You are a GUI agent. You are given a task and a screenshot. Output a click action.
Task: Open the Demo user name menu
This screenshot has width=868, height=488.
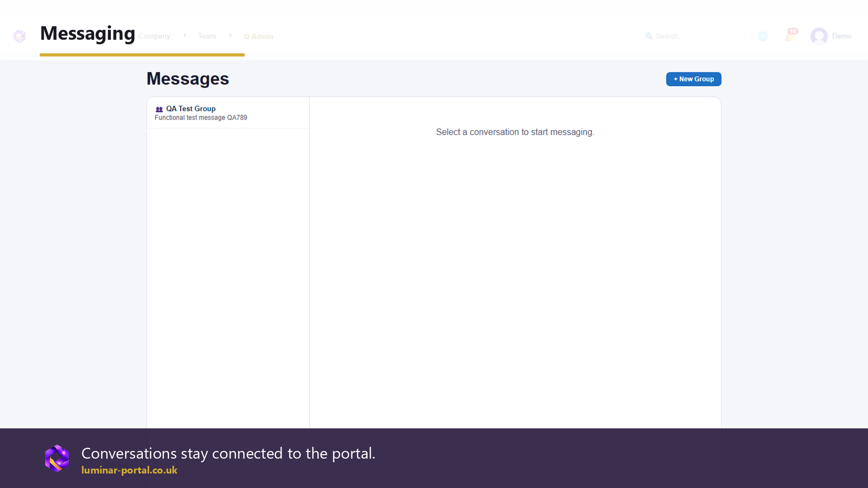842,36
